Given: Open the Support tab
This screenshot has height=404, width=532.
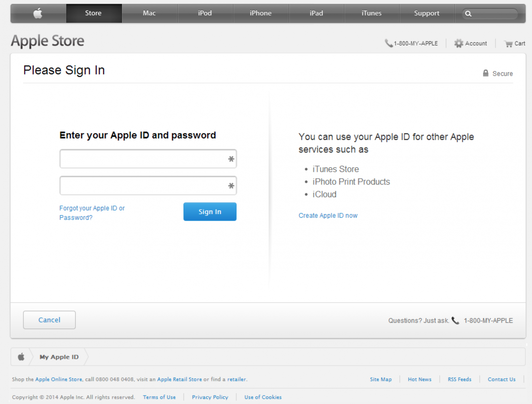Looking at the screenshot, I should tap(427, 13).
